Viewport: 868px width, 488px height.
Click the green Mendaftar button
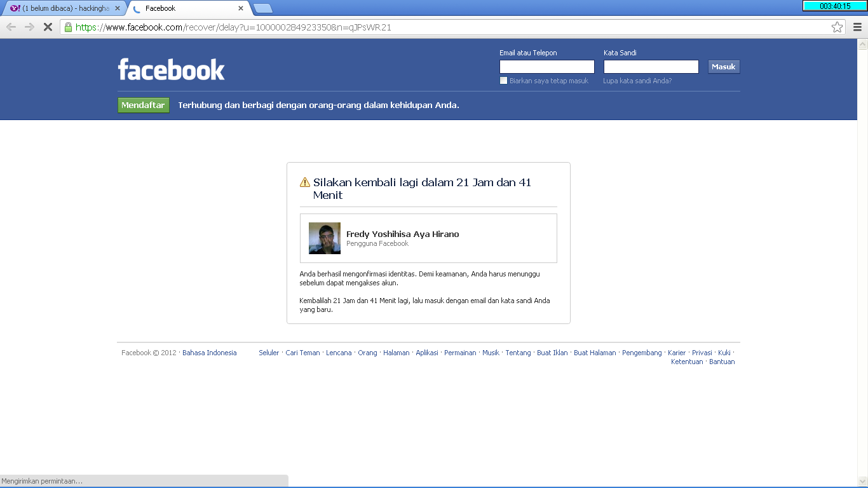[x=144, y=105]
